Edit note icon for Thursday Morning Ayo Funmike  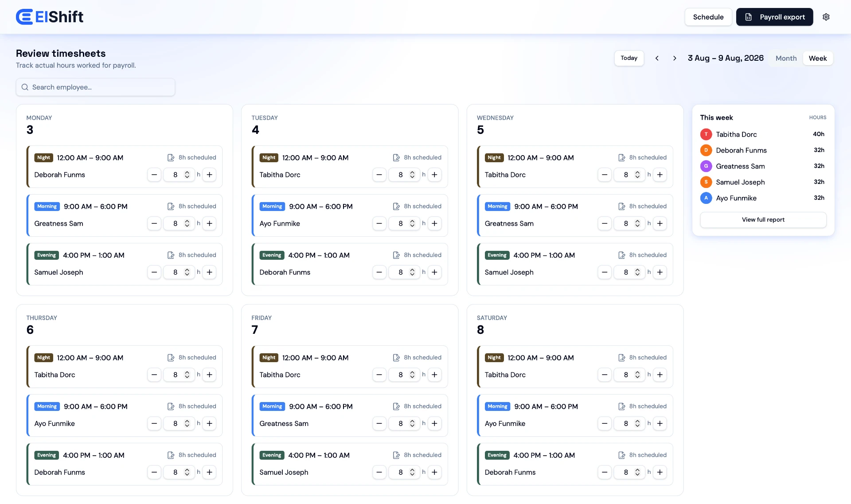[171, 406]
